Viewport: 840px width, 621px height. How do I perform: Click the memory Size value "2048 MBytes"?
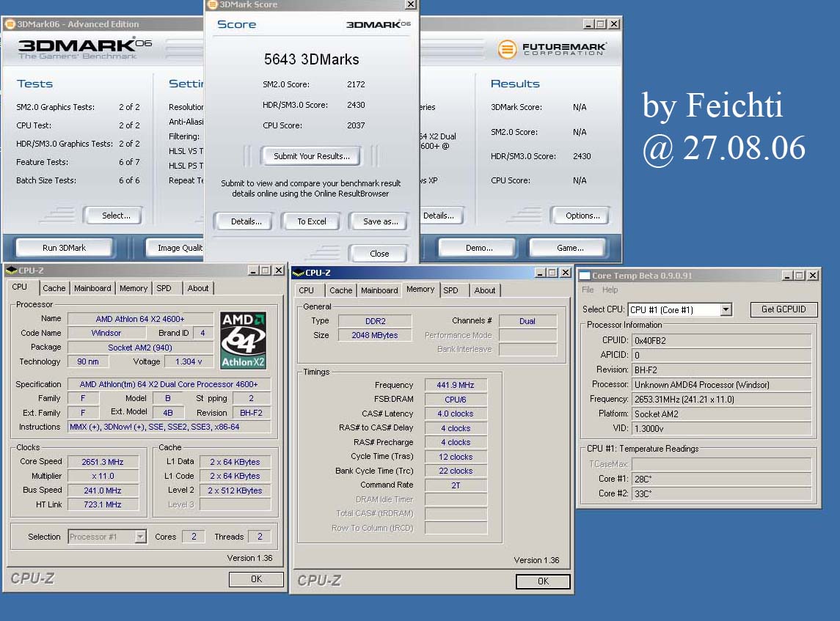click(x=375, y=335)
